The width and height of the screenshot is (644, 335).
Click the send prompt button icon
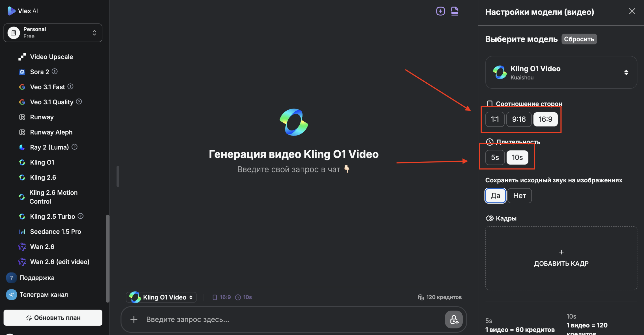[454, 319]
